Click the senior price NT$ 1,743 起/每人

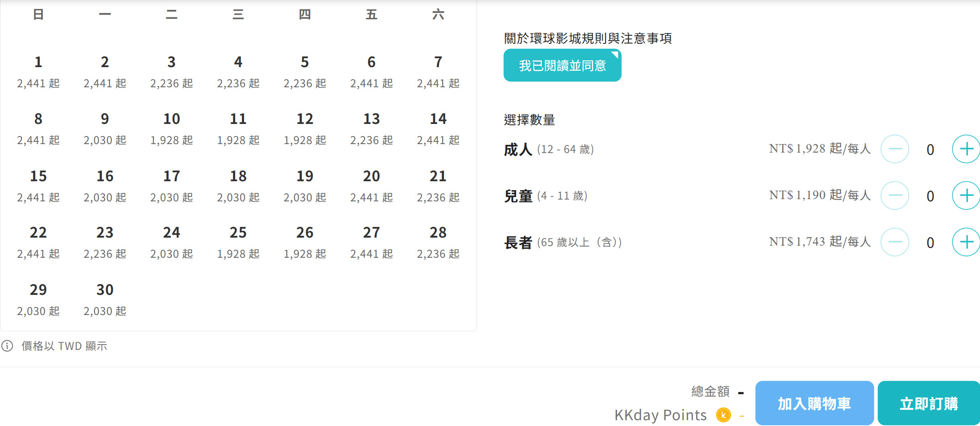point(820,242)
